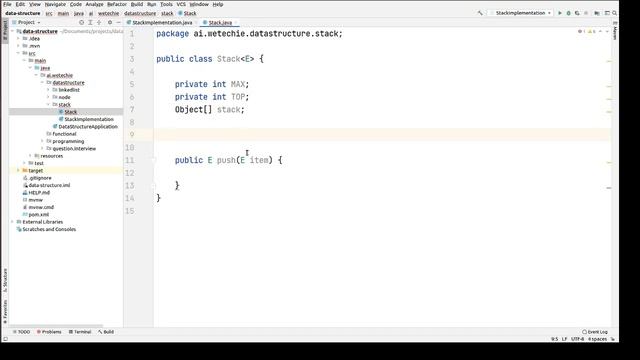Viewport: 640px width, 360px height.
Task: Toggle the Project side tool window
Action: [x=5, y=30]
